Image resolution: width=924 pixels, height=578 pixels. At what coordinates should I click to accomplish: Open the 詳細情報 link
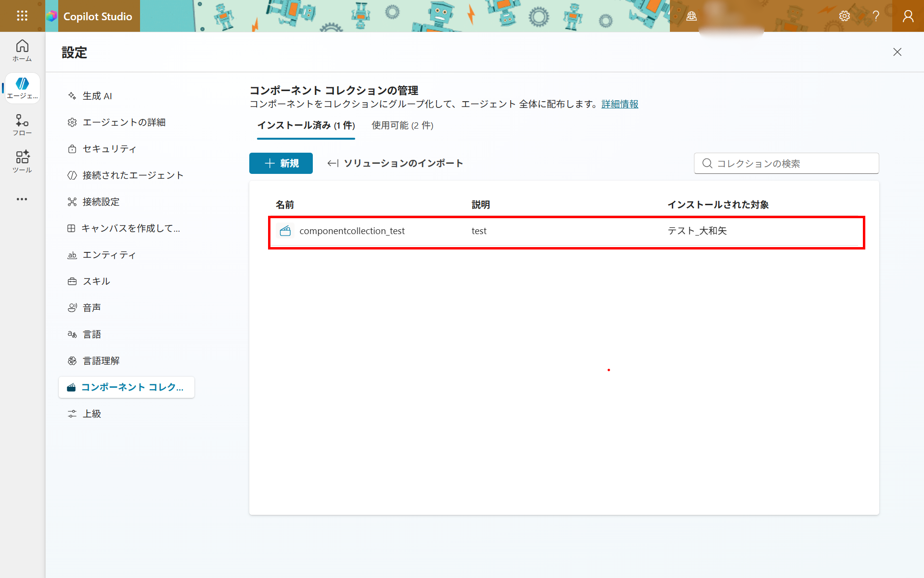620,104
